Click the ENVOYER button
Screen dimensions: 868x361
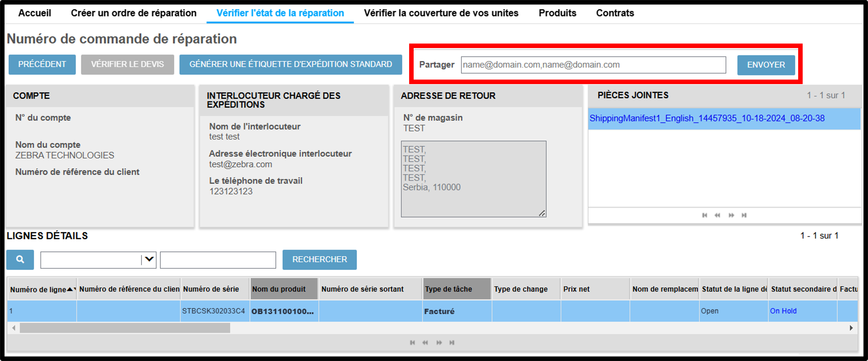[x=766, y=65]
